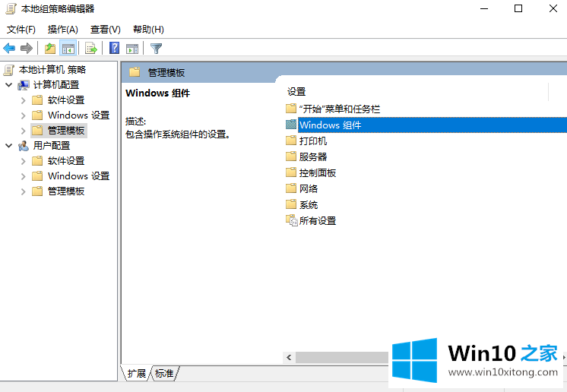Collapse the 用户配置 tree node

9,146
